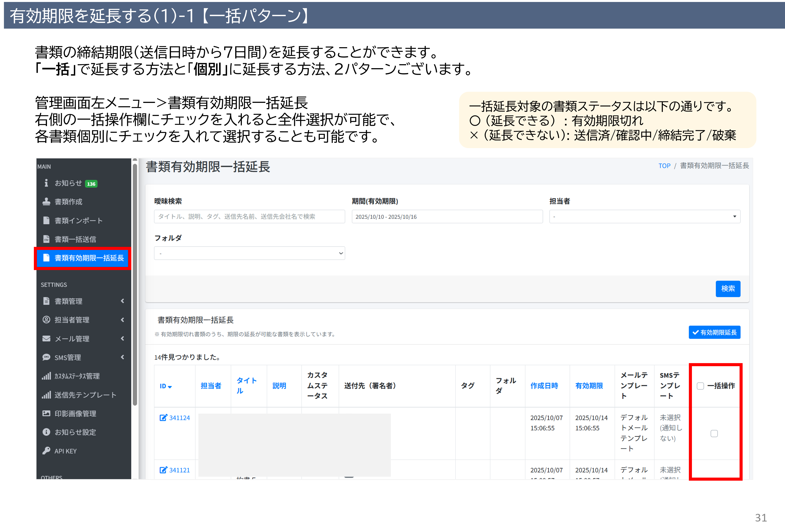Click the API KEY key icon
785x532 pixels.
46,451
